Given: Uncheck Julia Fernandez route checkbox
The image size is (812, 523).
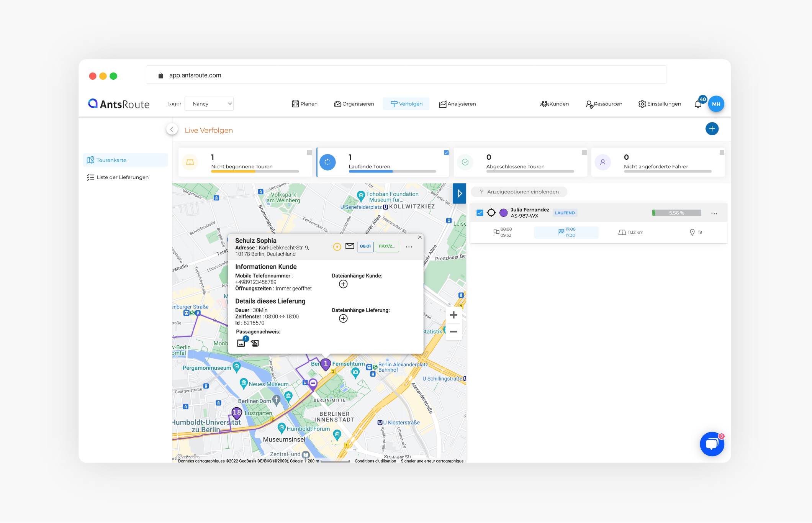Looking at the screenshot, I should (x=480, y=213).
